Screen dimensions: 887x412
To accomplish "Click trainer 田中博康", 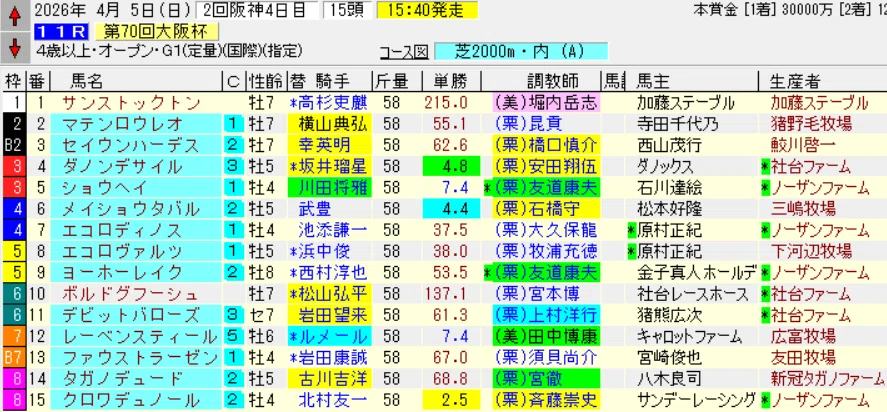I will click(x=545, y=337).
